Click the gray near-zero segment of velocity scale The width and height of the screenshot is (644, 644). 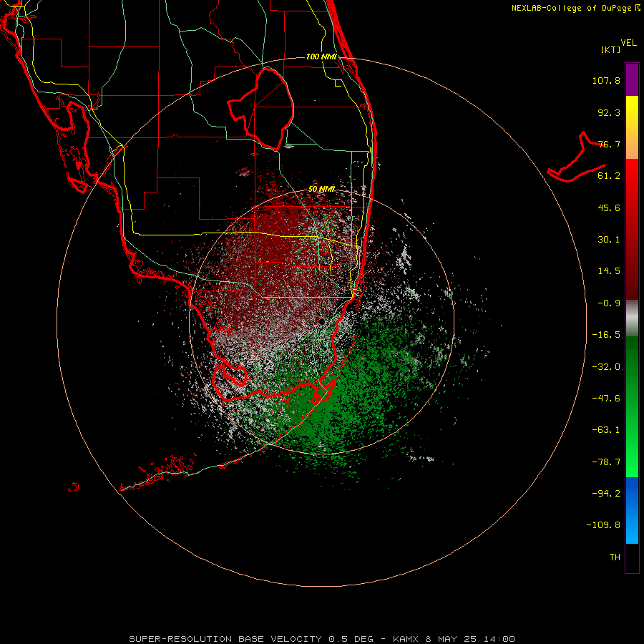coord(632,318)
